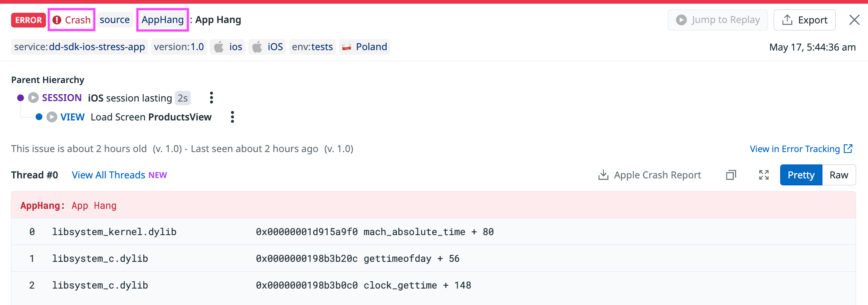Select the AppHang error type tag
Screen dimensions: 868x305
tap(163, 20)
